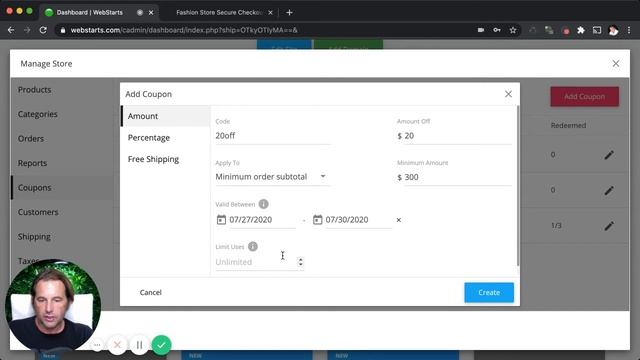Select the Free Shipping coupon tab

(x=165, y=159)
